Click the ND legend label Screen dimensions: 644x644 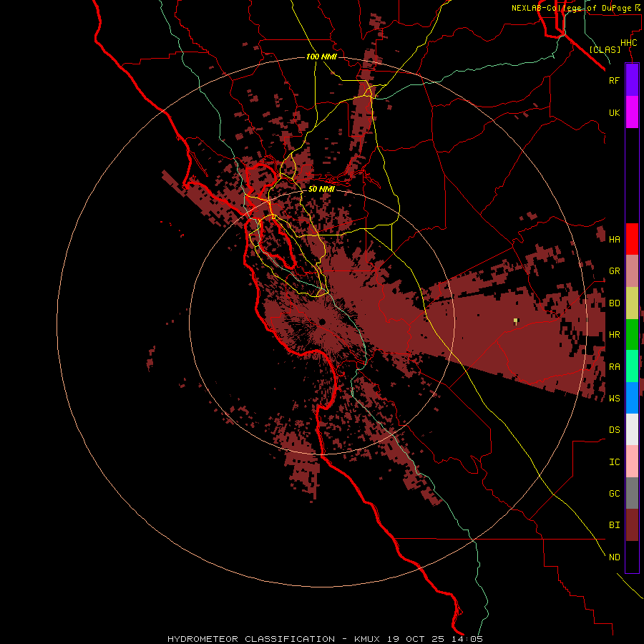(615, 557)
